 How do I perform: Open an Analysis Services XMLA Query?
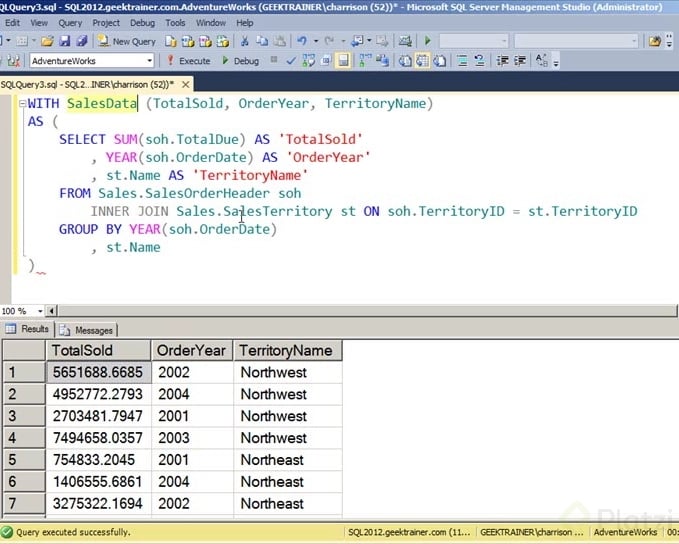(x=223, y=41)
